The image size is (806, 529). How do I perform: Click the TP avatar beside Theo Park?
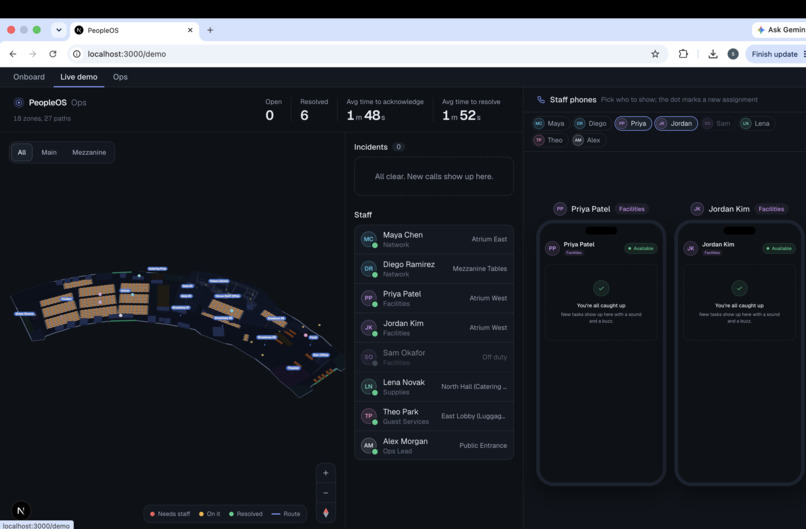(x=369, y=416)
